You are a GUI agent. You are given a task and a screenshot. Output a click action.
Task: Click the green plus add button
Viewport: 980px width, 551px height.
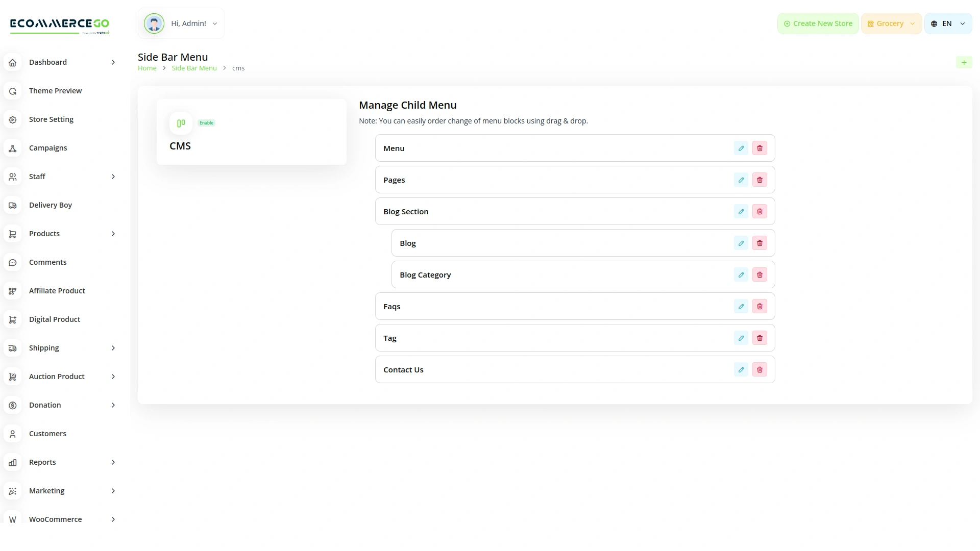click(964, 62)
